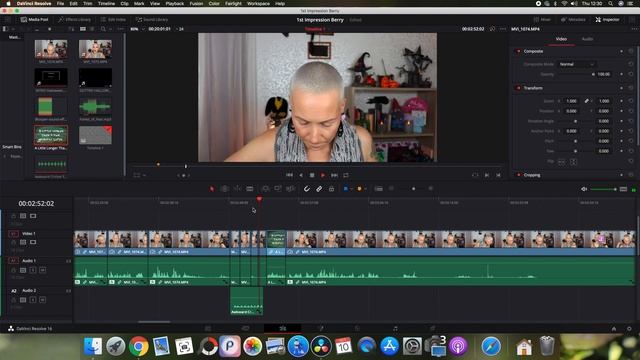This screenshot has height=360, width=640.
Task: Click the Opacity 100.00 value field
Action: coord(604,74)
